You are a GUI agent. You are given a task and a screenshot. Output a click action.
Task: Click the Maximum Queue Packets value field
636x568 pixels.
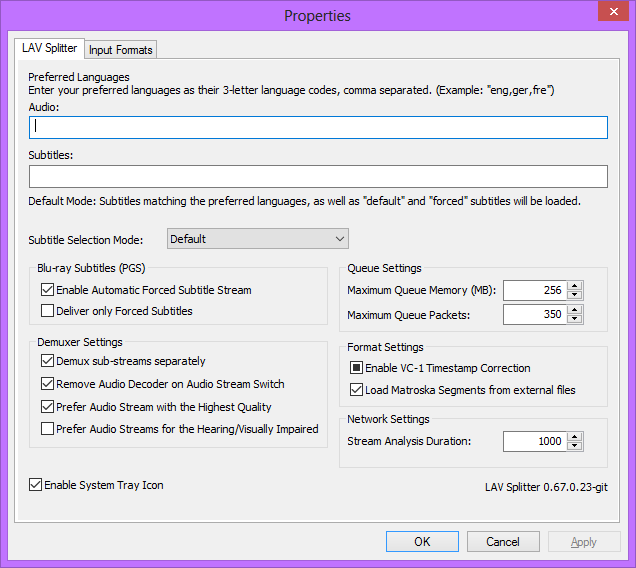535,314
